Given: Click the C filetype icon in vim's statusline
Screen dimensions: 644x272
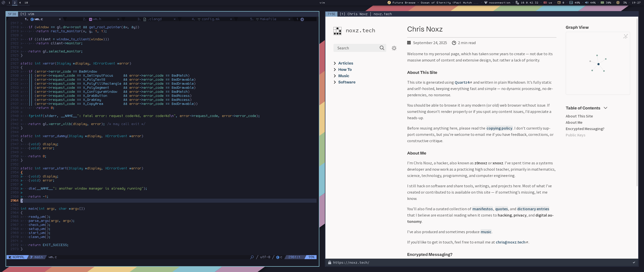Looking at the screenshot, I should click(278, 257).
